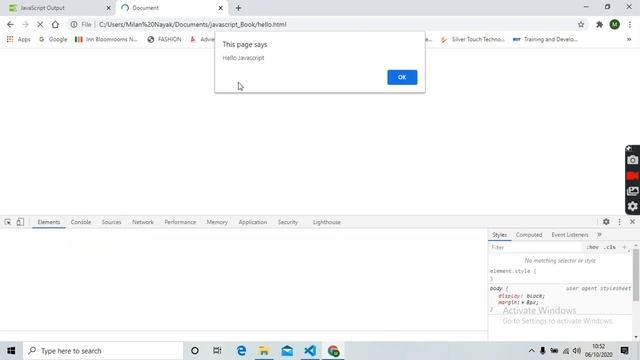Viewport: 640px width, 360px height.
Task: Click the styles Filter field
Action: coord(536,247)
